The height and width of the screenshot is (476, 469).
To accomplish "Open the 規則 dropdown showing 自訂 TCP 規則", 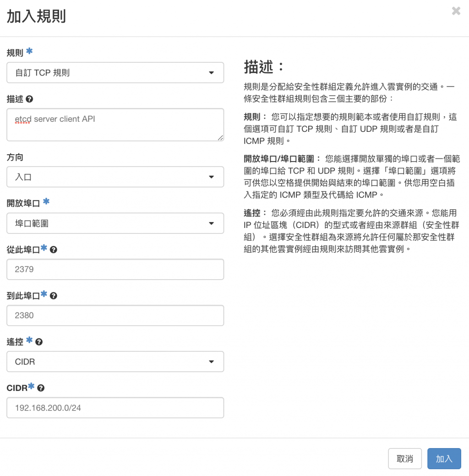I will [115, 73].
